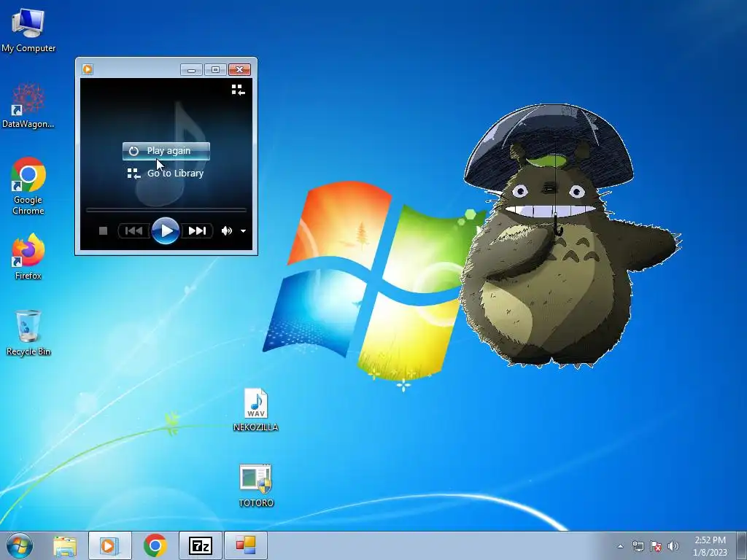This screenshot has height=560, width=747.
Task: Click Windows Media Player taskbar button
Action: click(x=109, y=545)
